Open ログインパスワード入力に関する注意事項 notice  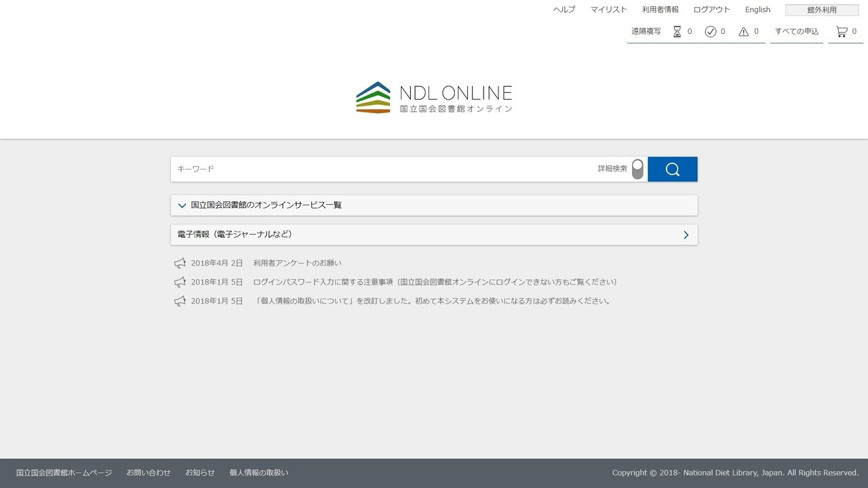click(435, 282)
